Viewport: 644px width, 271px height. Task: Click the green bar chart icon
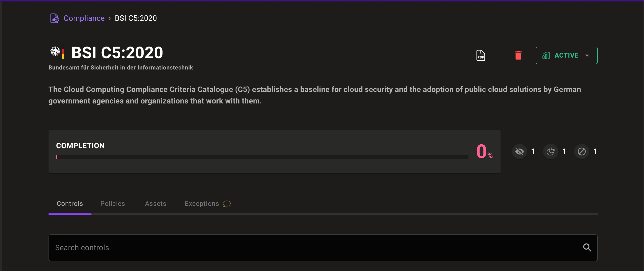(546, 55)
